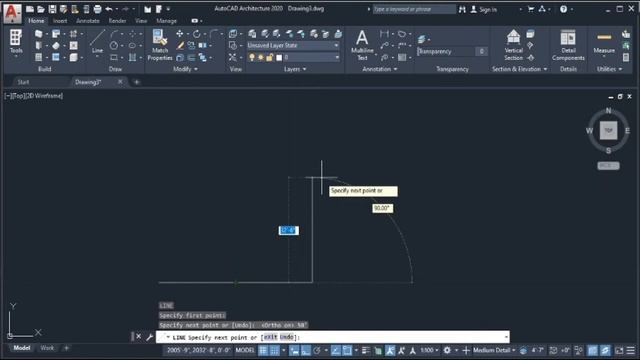
Task: Expand the Layers panel
Action: tap(295, 69)
